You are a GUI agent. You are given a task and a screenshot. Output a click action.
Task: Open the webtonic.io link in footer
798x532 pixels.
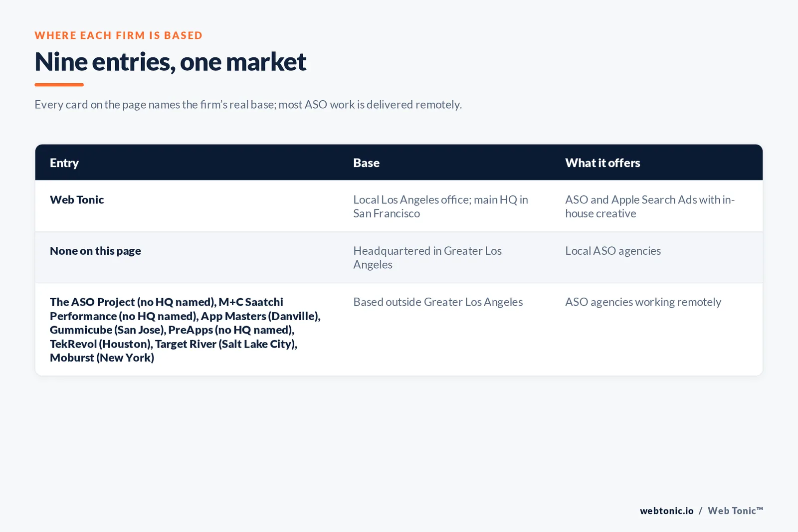(x=666, y=511)
